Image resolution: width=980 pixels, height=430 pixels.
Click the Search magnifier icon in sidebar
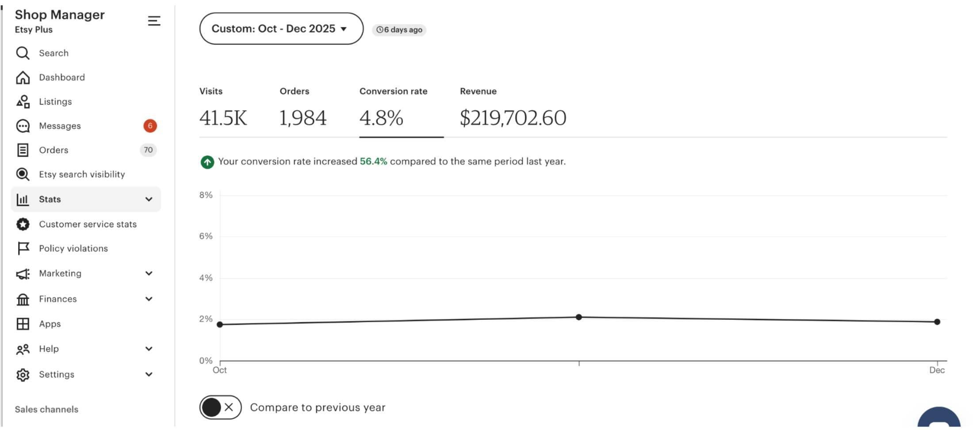pyautogui.click(x=23, y=53)
